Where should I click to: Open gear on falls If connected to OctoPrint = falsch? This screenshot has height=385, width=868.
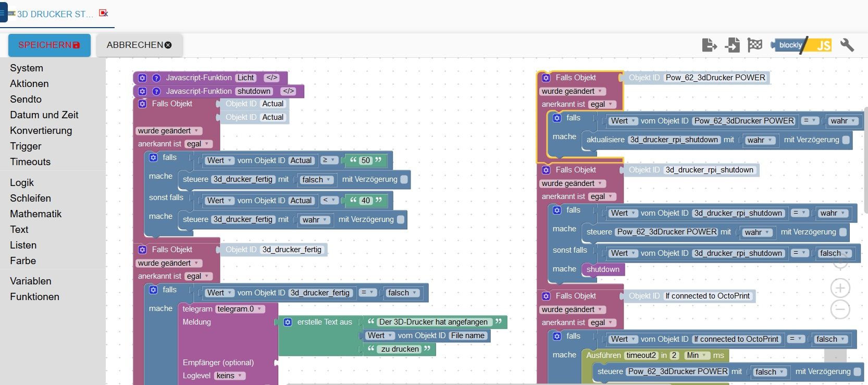pyautogui.click(x=557, y=336)
